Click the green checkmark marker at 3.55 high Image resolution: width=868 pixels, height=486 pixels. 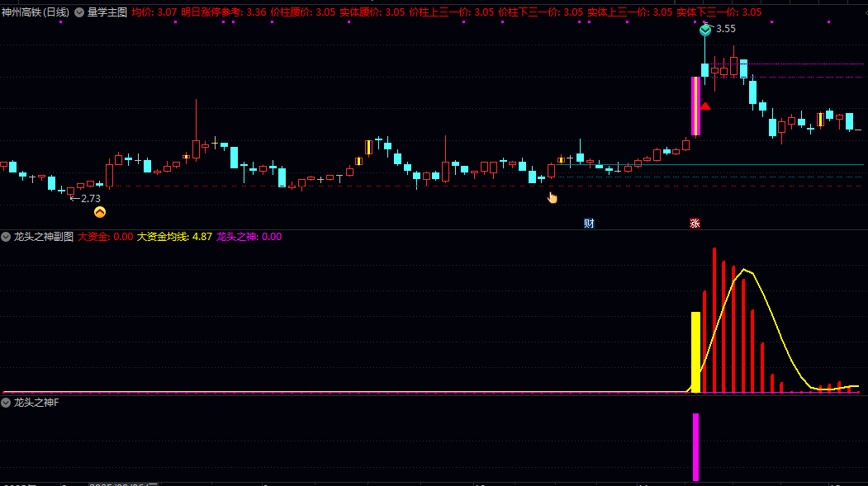tap(704, 31)
